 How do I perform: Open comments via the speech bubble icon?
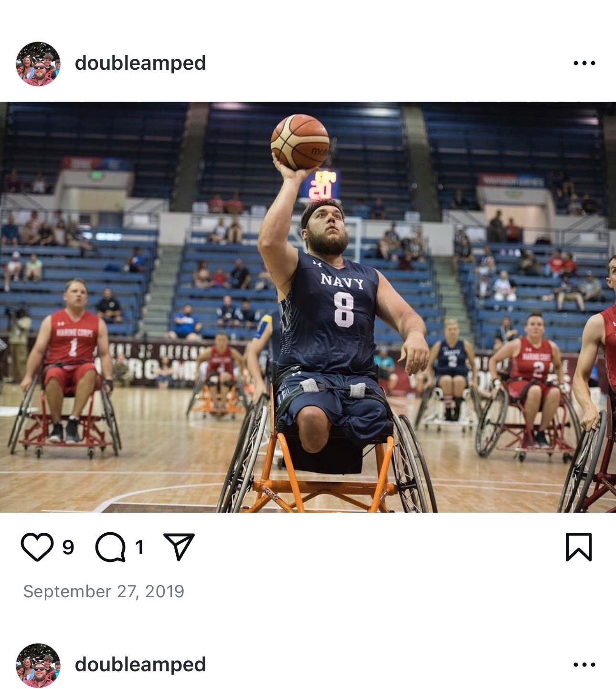(110, 547)
